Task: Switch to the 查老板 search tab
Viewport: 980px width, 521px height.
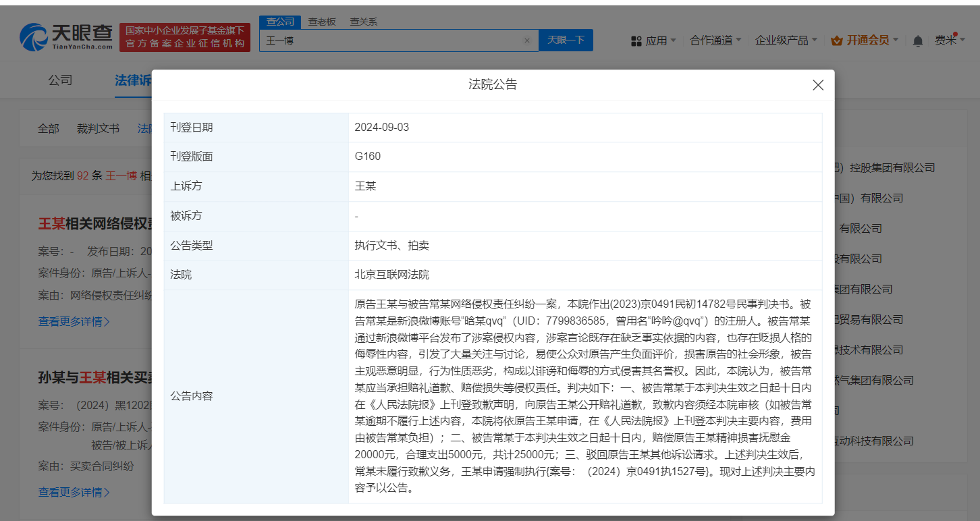Action: tap(321, 22)
